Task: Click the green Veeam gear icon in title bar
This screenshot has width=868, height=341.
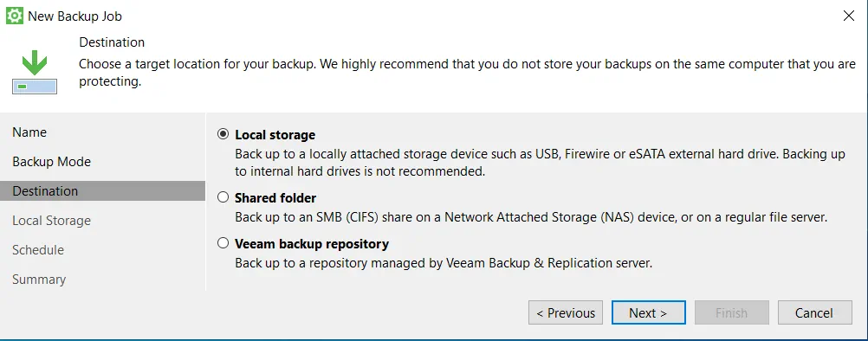Action: 15,16
